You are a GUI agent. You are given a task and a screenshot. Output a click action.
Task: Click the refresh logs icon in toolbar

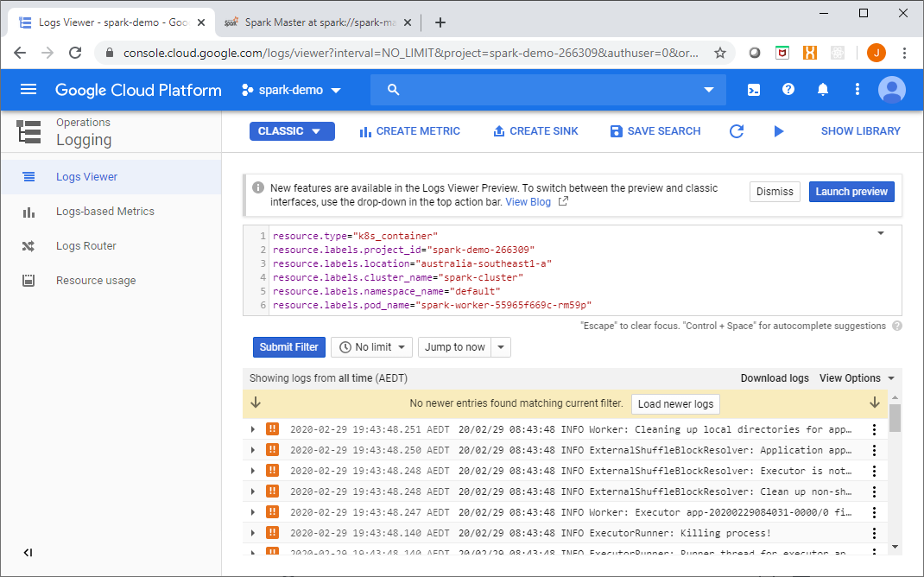click(737, 130)
